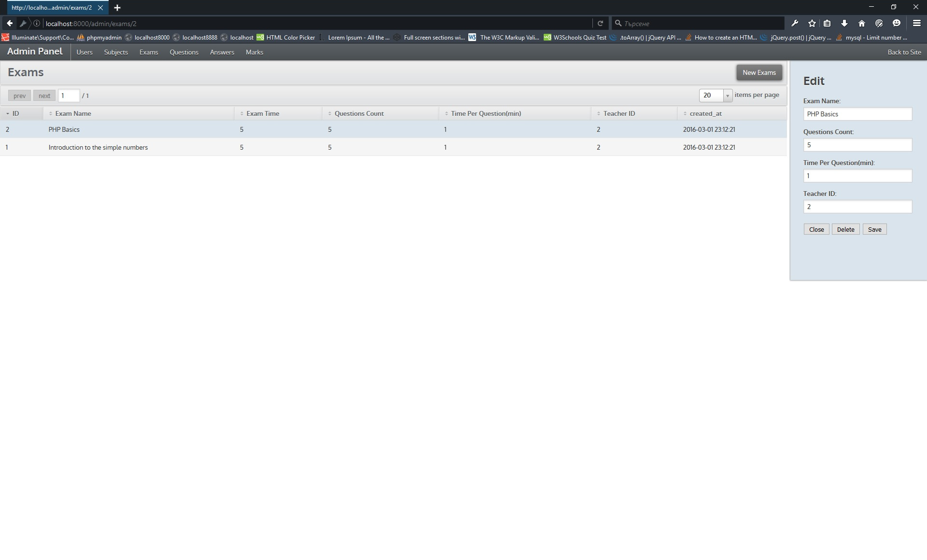927x560 pixels.
Task: Sort table by created_at column
Action: (x=705, y=113)
